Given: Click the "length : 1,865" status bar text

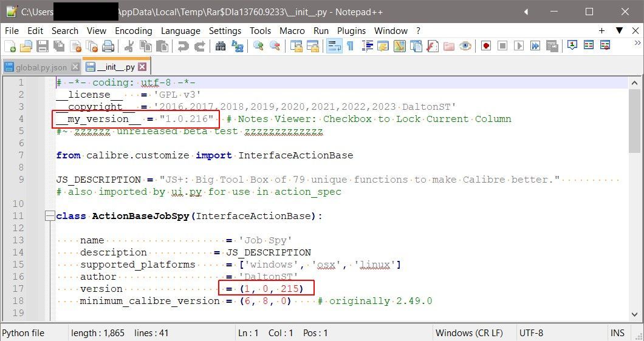Looking at the screenshot, I should click(x=98, y=333).
